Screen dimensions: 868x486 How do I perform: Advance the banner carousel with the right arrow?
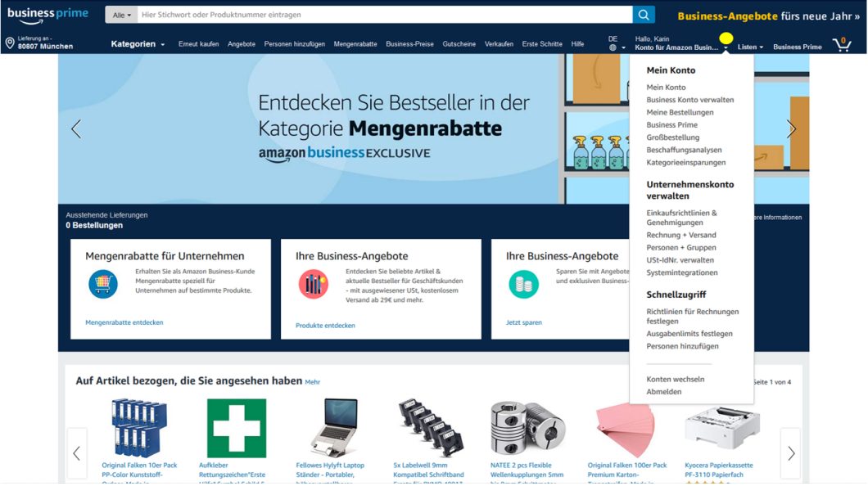791,128
